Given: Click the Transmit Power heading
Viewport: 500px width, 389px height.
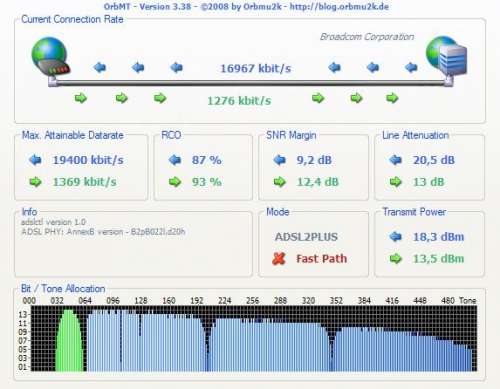Looking at the screenshot, I should (414, 212).
